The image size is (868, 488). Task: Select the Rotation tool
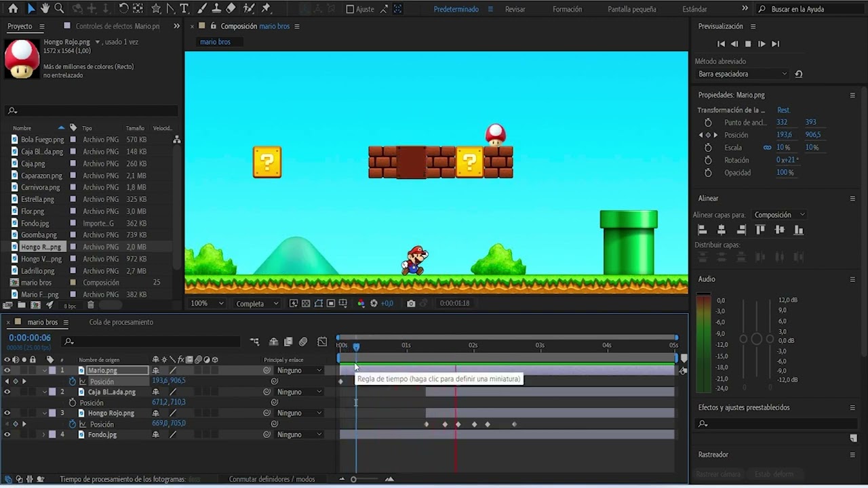tap(123, 9)
